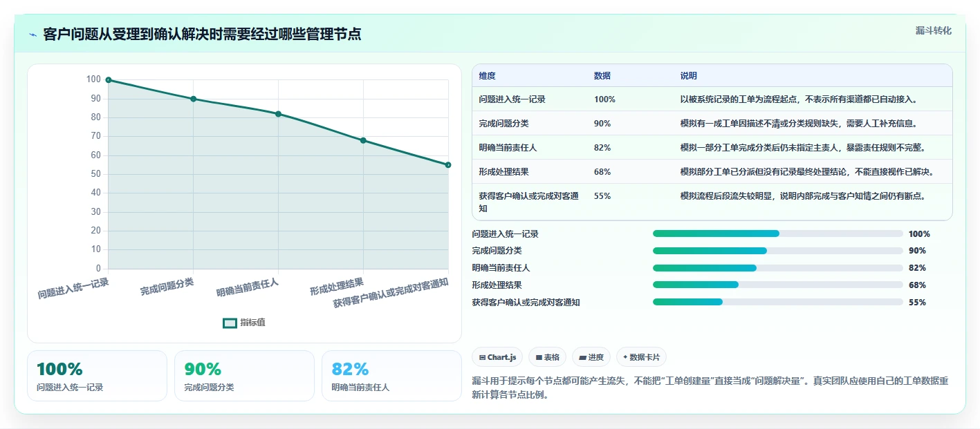Click the description starting 模拟流程后段流失
Viewport: 980px width, 429px height.
(x=803, y=196)
